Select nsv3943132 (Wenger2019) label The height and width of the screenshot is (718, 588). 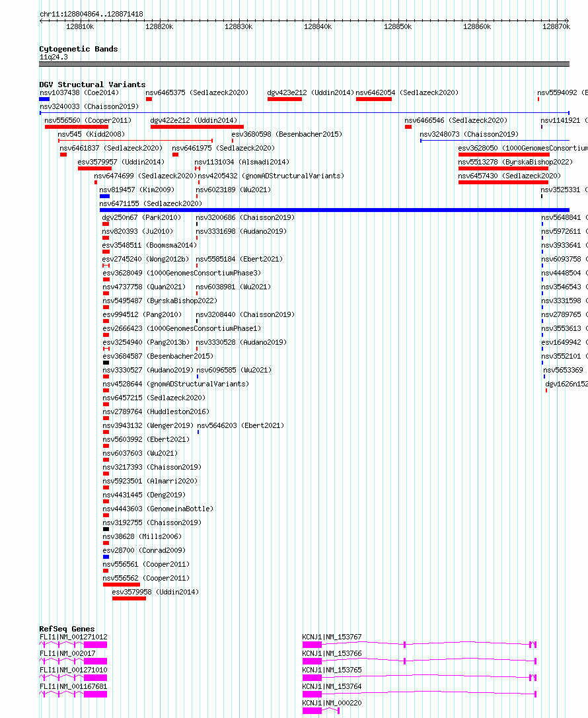pos(148,425)
